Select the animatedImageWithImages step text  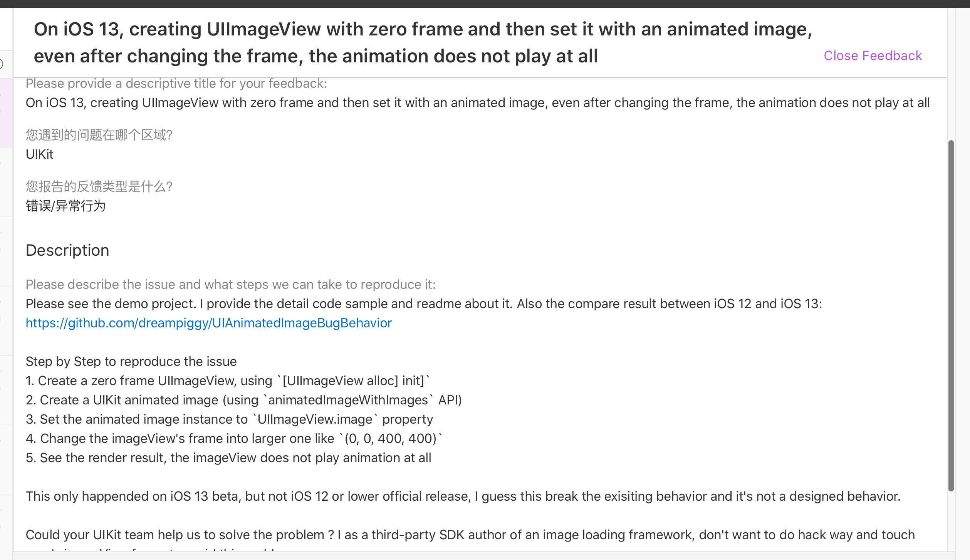(243, 400)
